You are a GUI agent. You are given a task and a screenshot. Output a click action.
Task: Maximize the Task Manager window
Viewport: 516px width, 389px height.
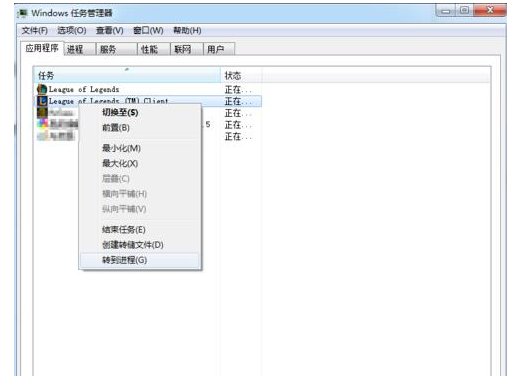pyautogui.click(x=464, y=11)
